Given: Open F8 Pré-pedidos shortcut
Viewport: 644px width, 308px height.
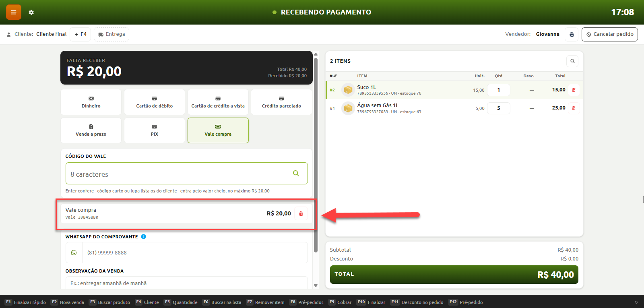Looking at the screenshot, I should point(307,302).
